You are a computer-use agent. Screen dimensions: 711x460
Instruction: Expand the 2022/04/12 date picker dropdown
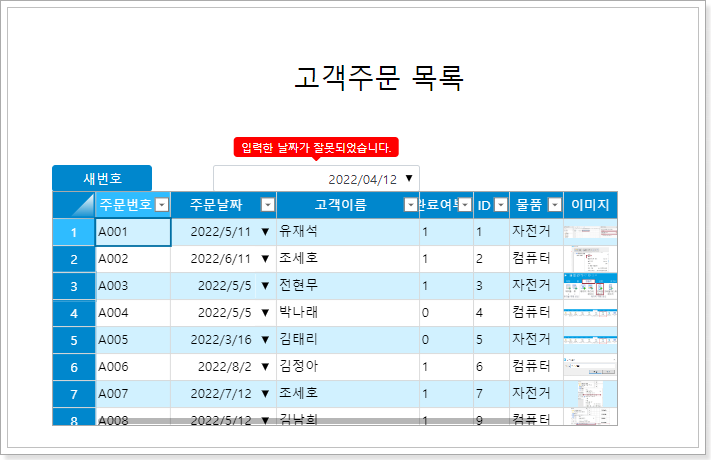409,179
